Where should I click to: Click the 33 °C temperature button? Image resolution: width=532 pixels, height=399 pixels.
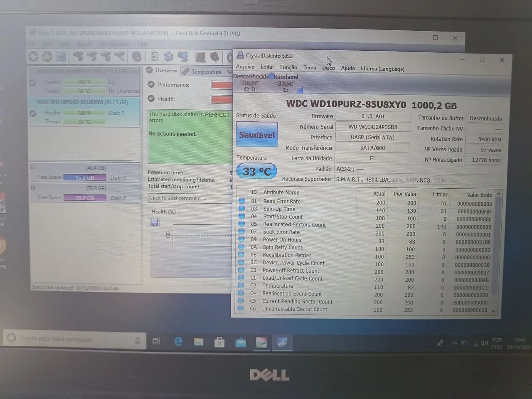tap(256, 171)
